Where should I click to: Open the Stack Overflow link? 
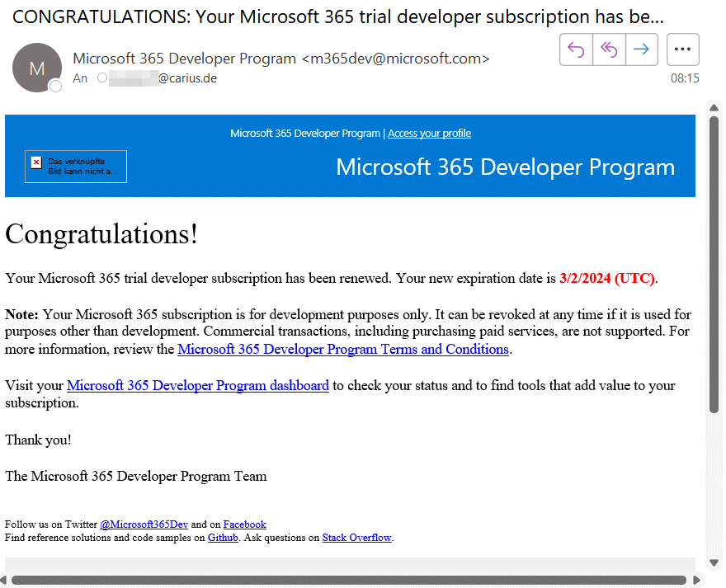(x=357, y=538)
